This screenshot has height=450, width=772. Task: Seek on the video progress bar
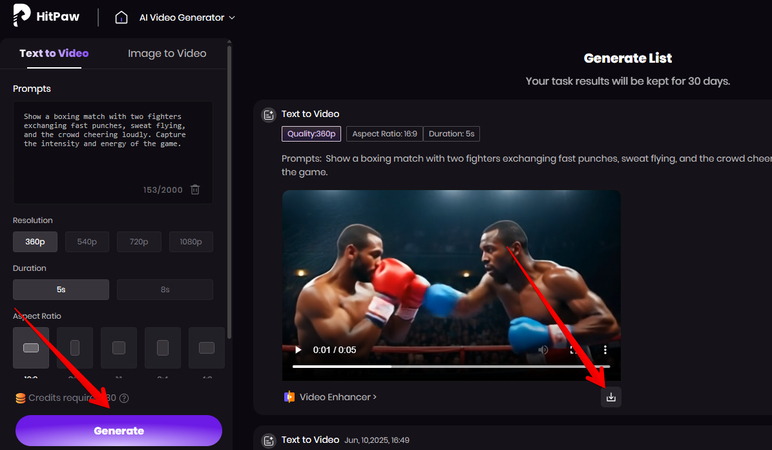[451, 366]
